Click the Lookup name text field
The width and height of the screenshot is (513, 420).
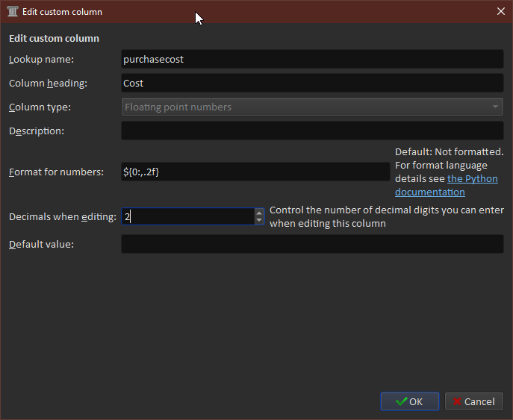[x=312, y=59]
